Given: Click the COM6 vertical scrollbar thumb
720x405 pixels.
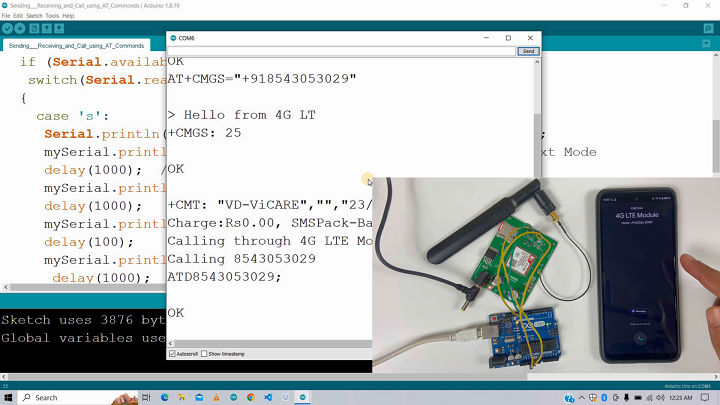Looking at the screenshot, I should tap(537, 145).
